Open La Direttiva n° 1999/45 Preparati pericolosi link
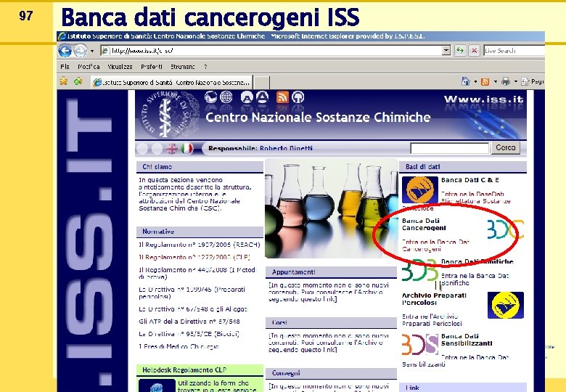 pyautogui.click(x=192, y=293)
